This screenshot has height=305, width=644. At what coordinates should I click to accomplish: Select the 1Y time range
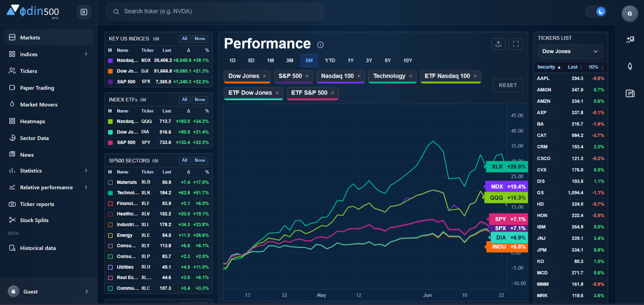(x=351, y=60)
